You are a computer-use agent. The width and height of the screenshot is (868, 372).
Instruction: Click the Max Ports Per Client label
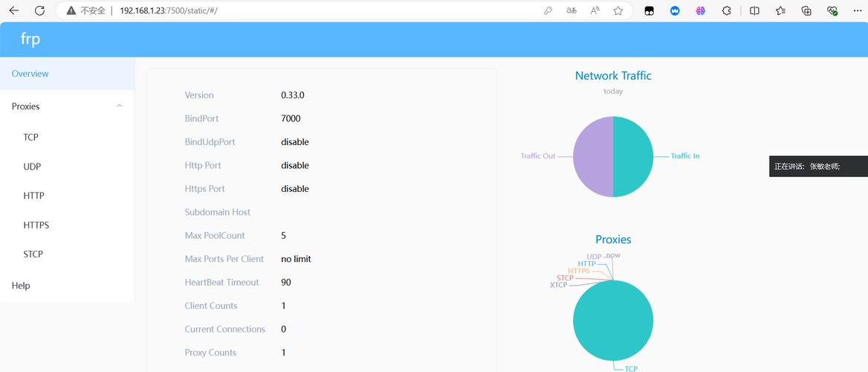pyautogui.click(x=224, y=259)
